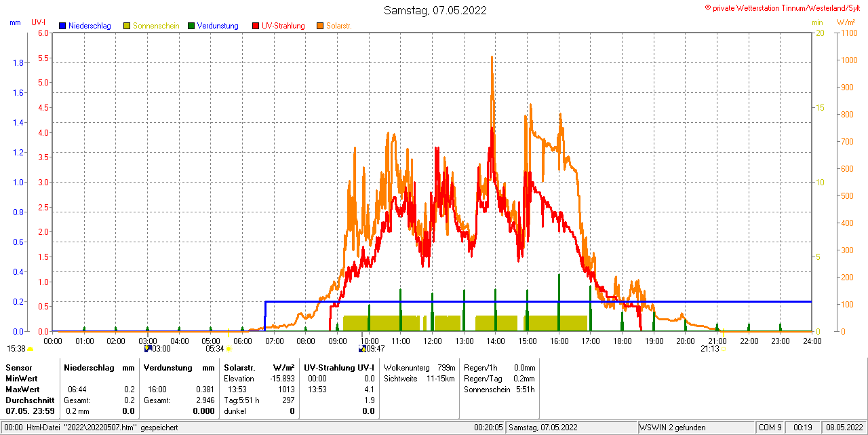Click the blue mm axis unit label
The image size is (868, 435).
[15, 22]
